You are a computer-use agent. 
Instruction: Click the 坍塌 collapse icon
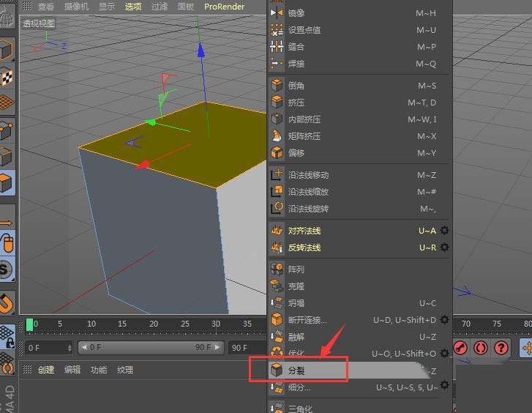pos(277,303)
